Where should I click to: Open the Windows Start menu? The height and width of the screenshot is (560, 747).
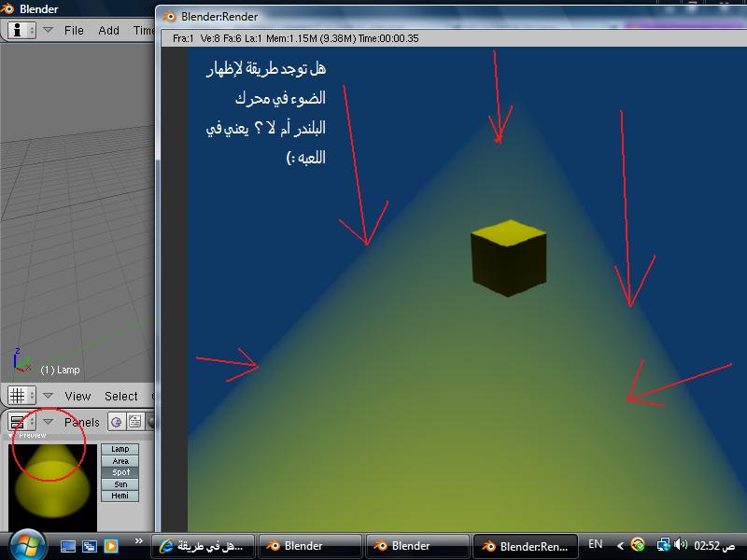coord(28,546)
